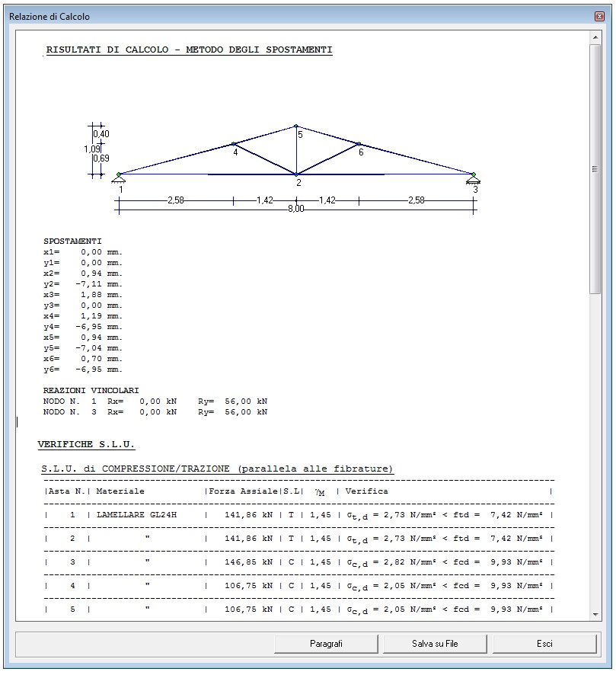Click the LAMELLARE GL24H material cell

[137, 515]
